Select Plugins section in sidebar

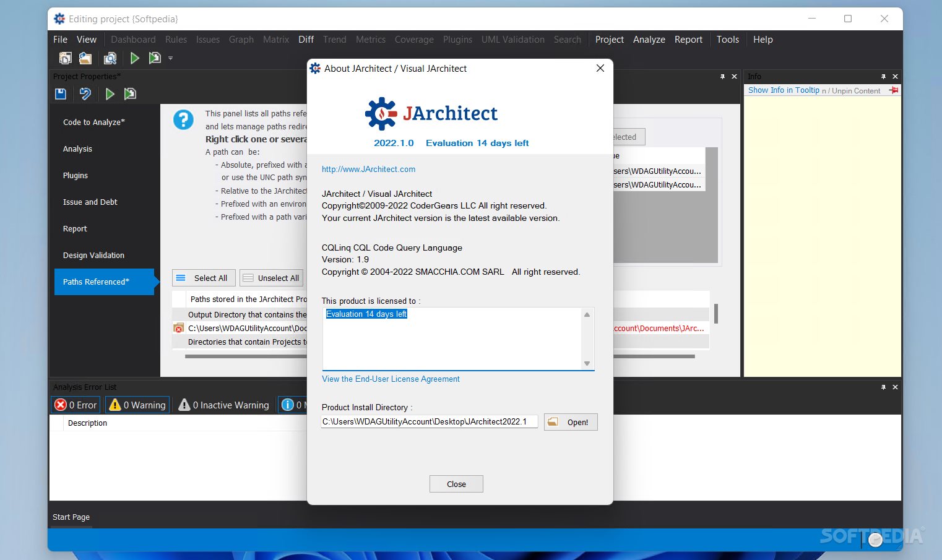coord(104,176)
